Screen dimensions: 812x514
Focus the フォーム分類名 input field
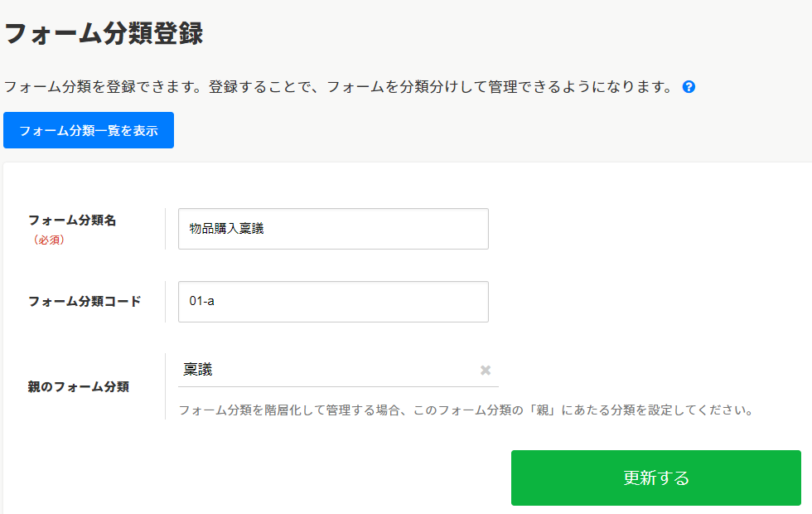coord(333,229)
